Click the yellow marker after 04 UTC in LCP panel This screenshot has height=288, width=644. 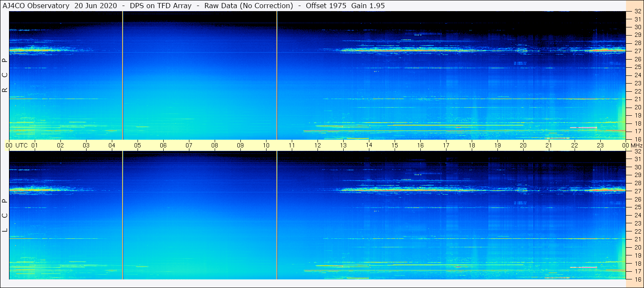123,215
